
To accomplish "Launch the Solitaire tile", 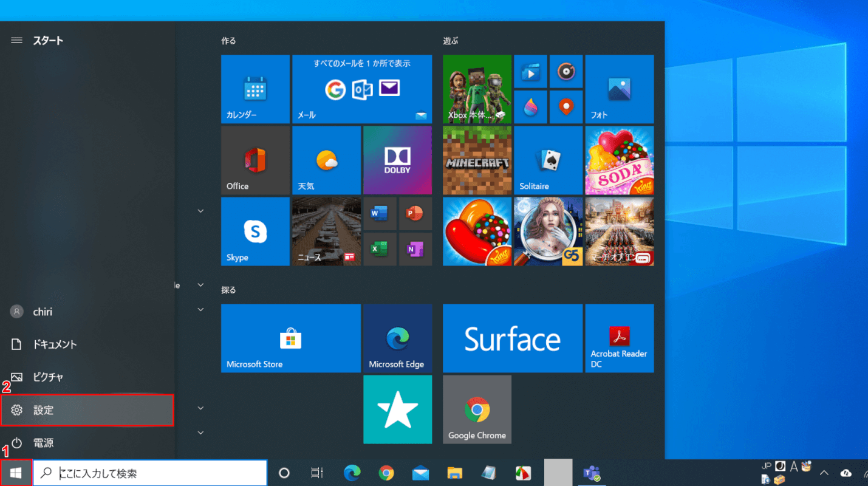I will 548,160.
